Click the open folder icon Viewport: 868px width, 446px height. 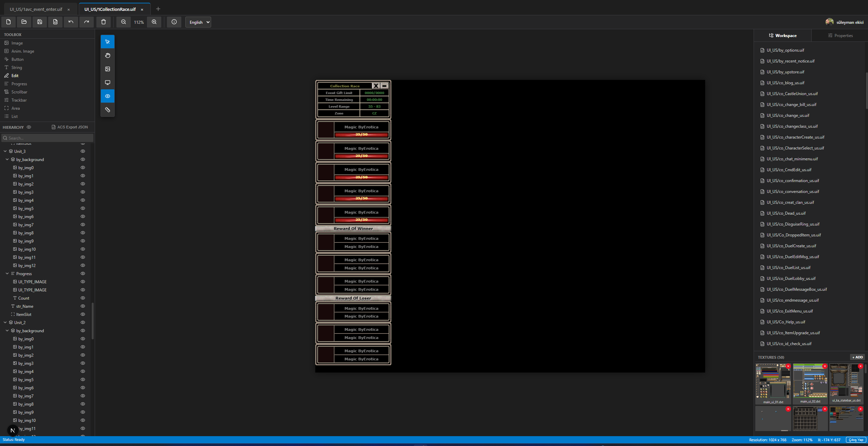pyautogui.click(x=24, y=22)
